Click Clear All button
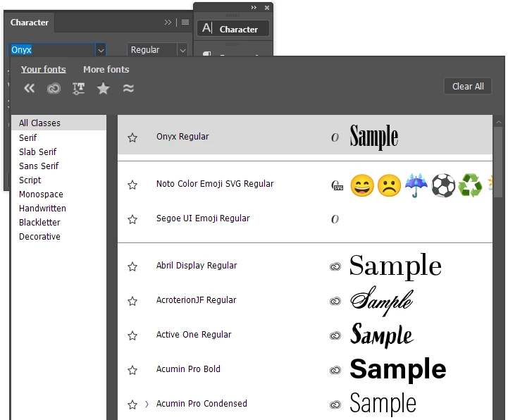 coord(468,86)
